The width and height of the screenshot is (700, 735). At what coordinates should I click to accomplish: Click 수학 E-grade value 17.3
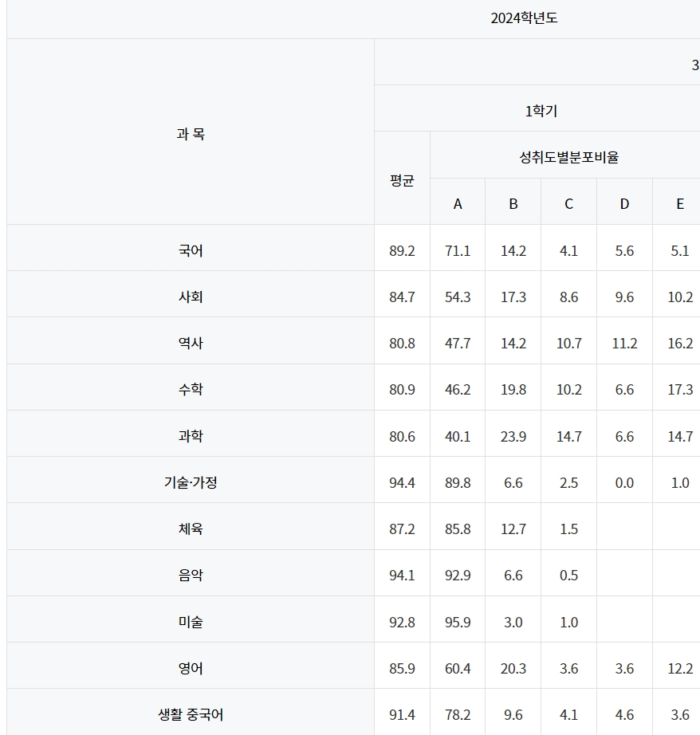tap(680, 390)
